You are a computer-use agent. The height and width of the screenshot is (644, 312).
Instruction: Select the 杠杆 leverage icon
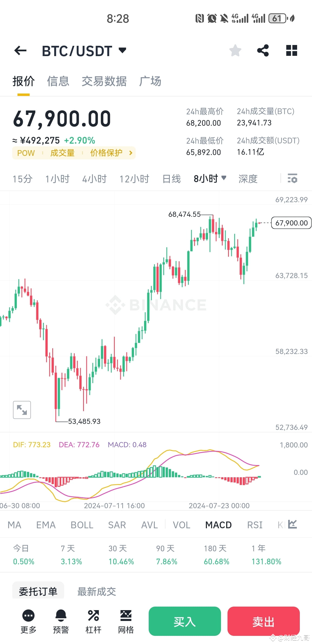[93, 621]
